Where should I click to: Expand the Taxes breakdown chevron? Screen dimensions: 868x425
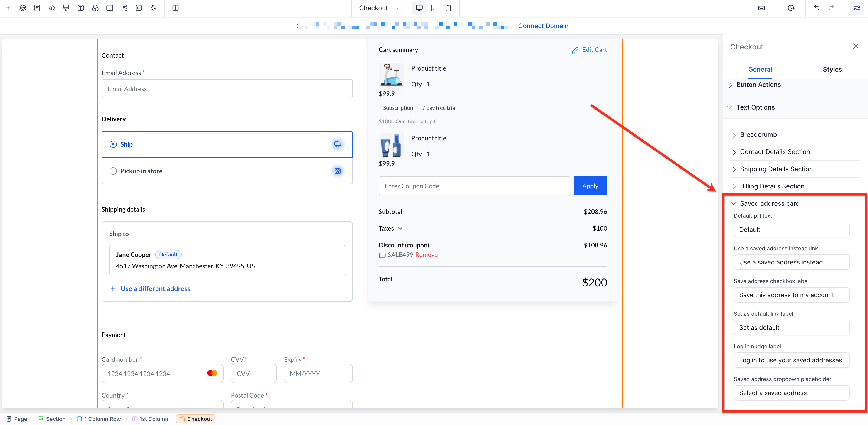pos(400,228)
